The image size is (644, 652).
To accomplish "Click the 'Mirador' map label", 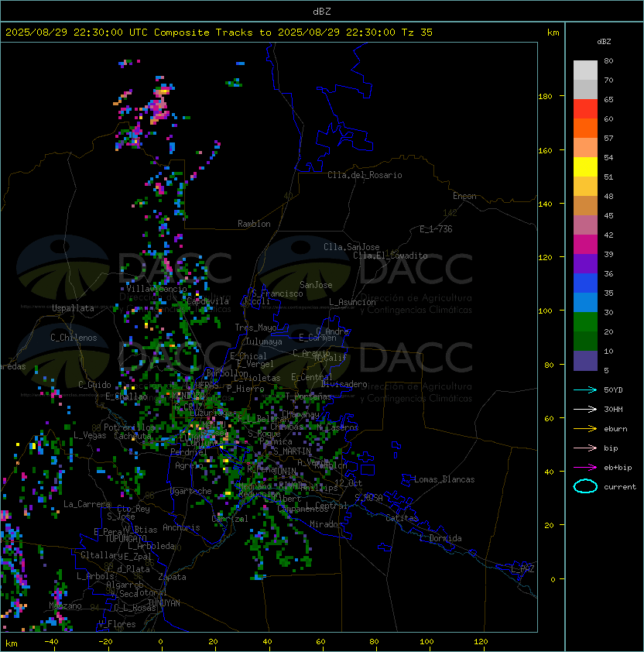I will coord(326,524).
